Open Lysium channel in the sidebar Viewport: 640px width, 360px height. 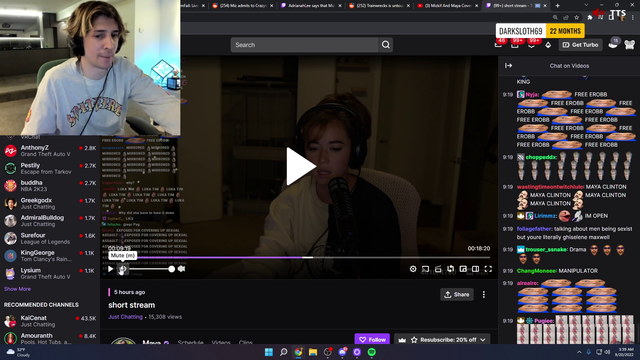(x=50, y=273)
